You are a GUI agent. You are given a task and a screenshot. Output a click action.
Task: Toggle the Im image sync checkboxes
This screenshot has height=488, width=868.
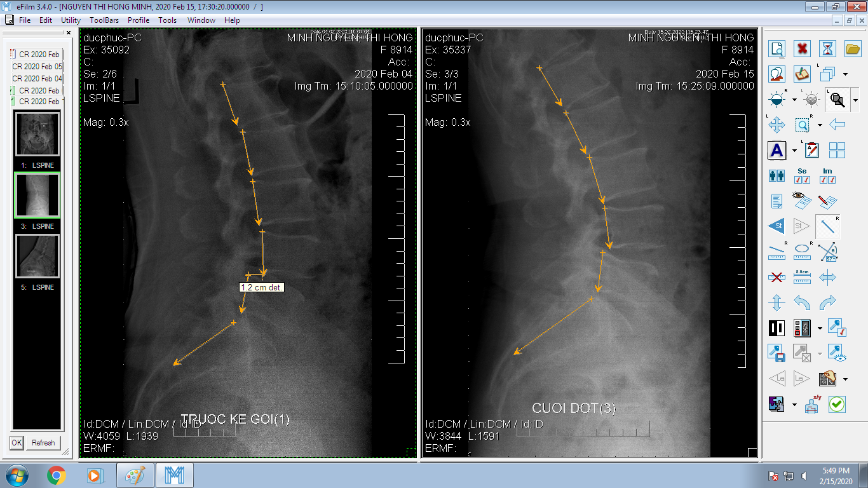[x=827, y=176]
